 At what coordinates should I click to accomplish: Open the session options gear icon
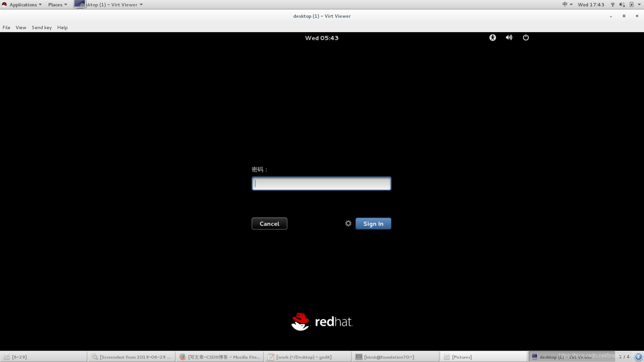(x=348, y=223)
